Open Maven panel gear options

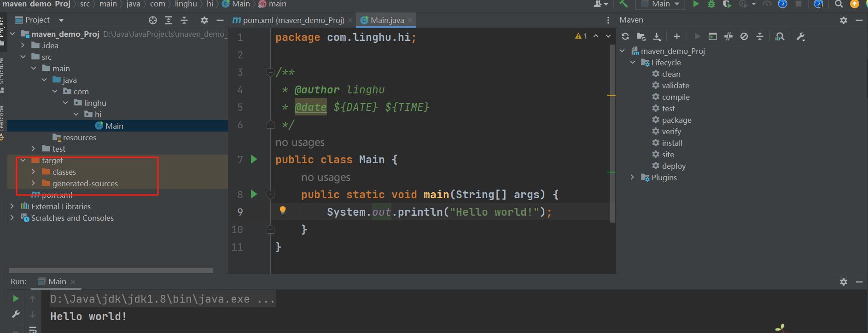click(844, 20)
